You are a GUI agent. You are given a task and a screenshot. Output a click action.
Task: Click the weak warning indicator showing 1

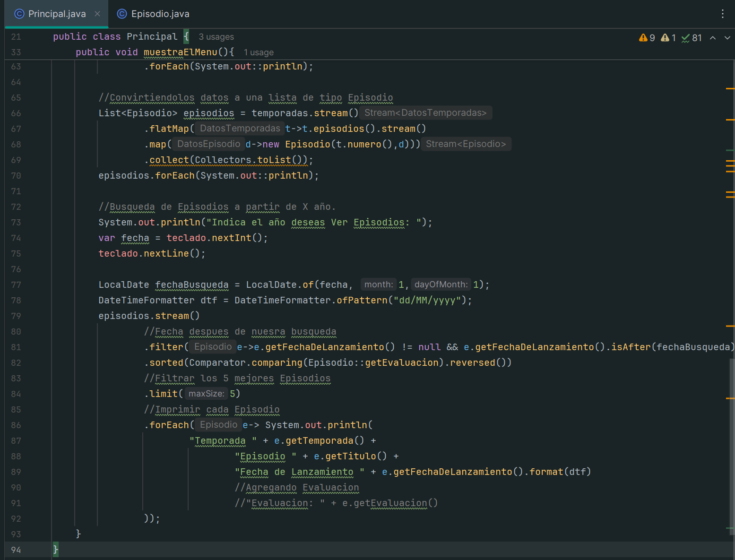(x=668, y=38)
